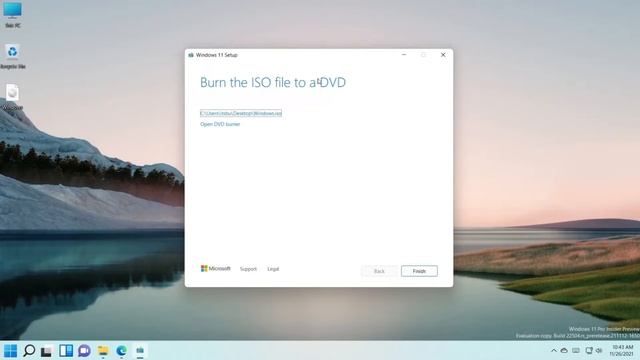Viewport: 640px width, 360px height.
Task: Click the OneDrive cloud tray icon
Action: [x=564, y=351]
